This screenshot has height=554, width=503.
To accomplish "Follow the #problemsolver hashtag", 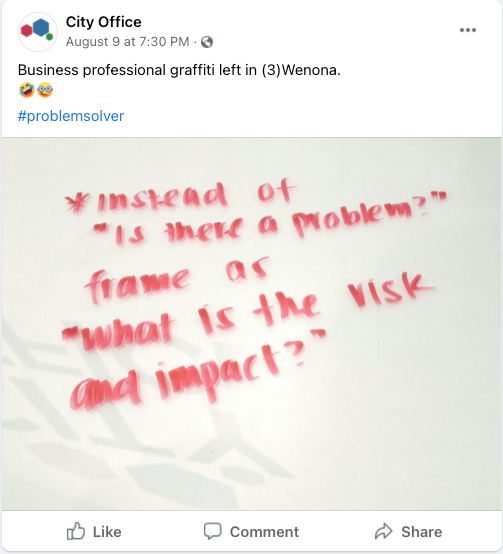I will click(71, 116).
